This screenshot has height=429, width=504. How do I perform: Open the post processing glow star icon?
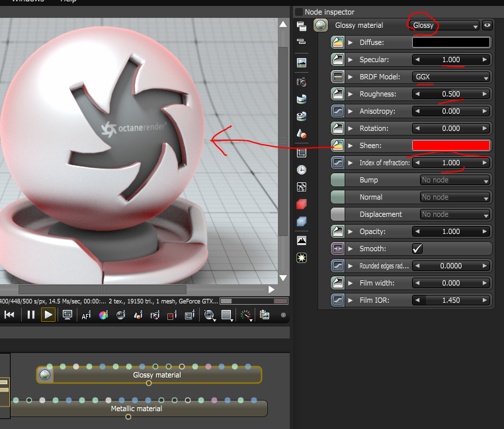[302, 258]
